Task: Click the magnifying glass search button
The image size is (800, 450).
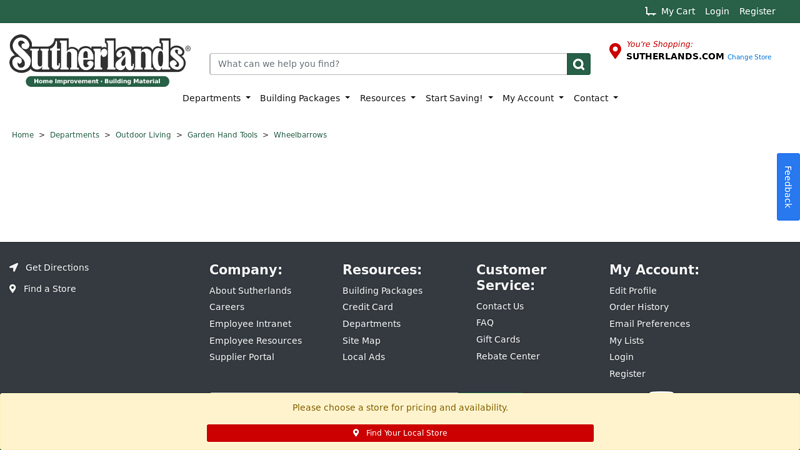Action: click(x=578, y=64)
